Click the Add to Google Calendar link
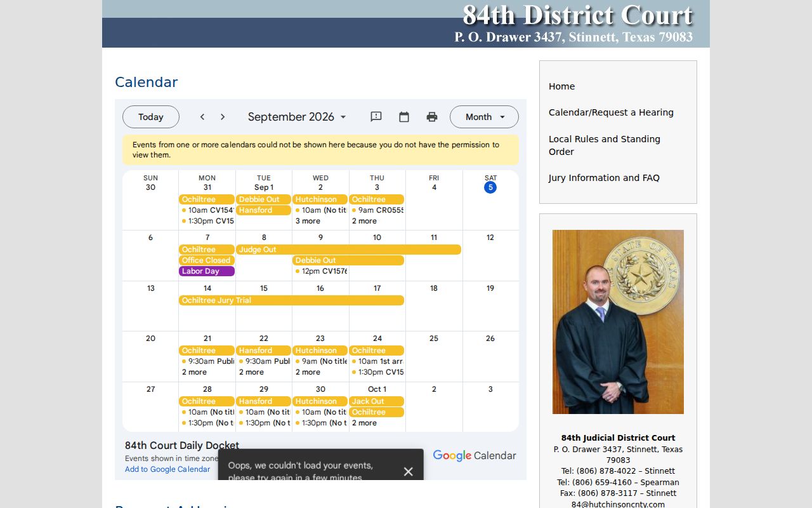This screenshot has height=508, width=812. (x=167, y=469)
